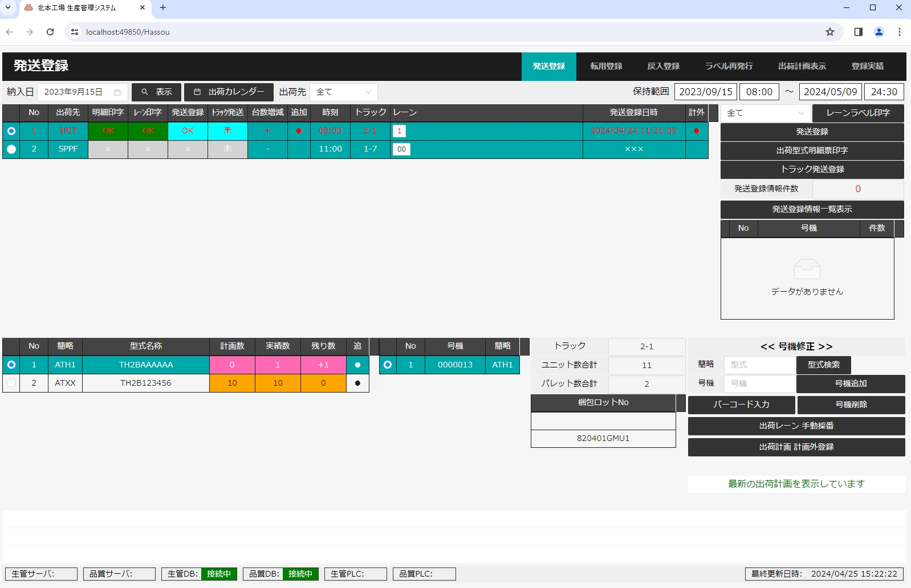
Task: Open the tab search chevron
Action: 8,7
